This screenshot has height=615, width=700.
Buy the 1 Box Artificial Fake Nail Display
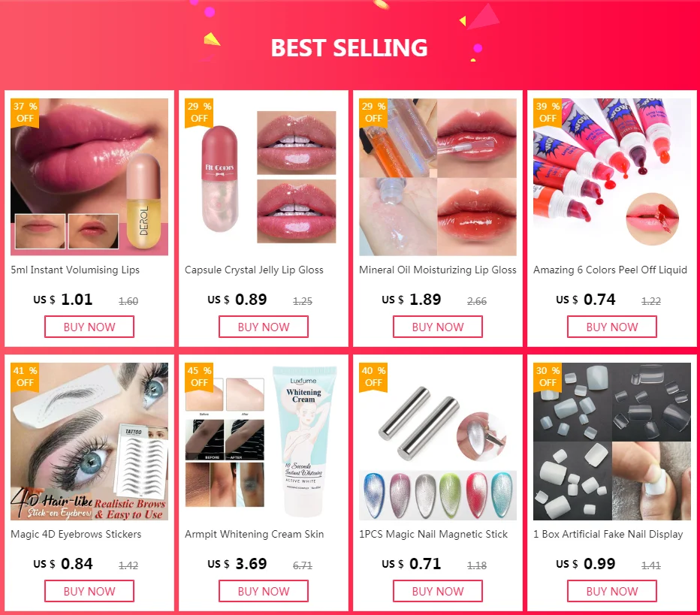pyautogui.click(x=612, y=591)
